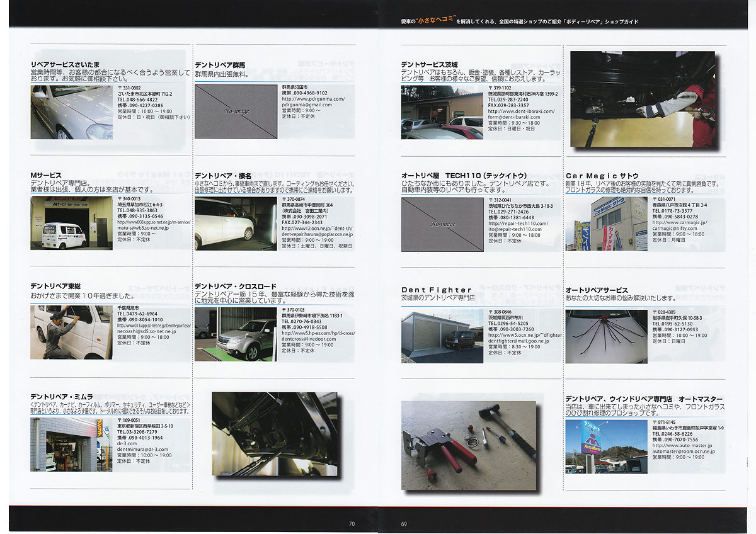756x534 pixels.
Task: Select the デントリペア・ミムラ storefront photo
Action: coord(71,445)
